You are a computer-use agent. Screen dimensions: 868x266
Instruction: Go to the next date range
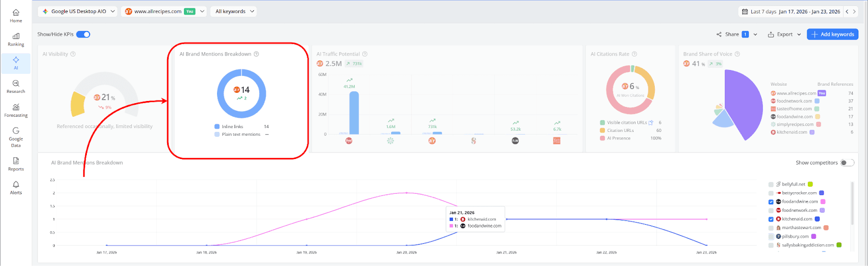click(x=854, y=11)
